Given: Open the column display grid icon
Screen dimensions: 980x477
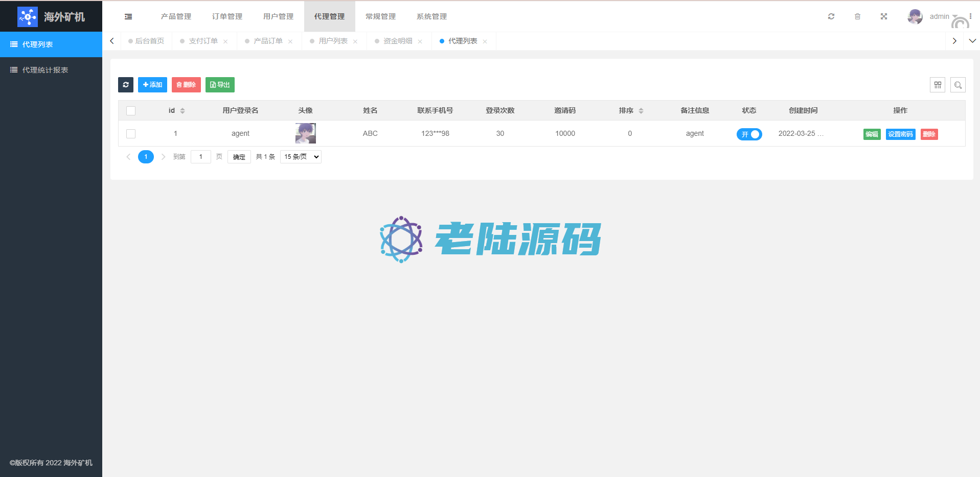Looking at the screenshot, I should coord(937,85).
